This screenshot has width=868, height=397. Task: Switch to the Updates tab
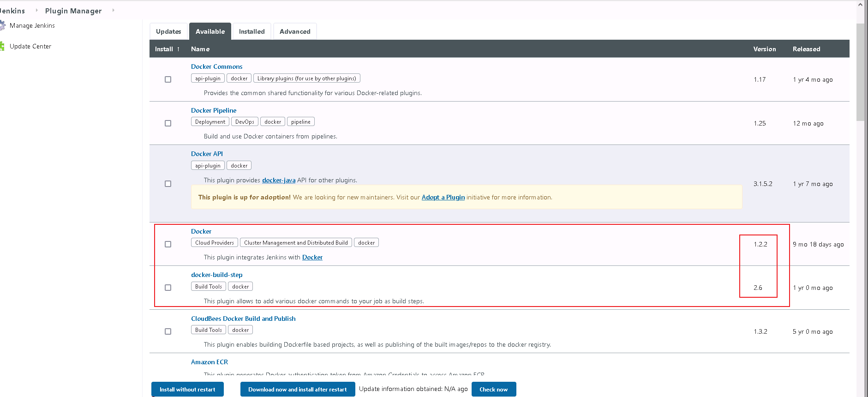(168, 31)
